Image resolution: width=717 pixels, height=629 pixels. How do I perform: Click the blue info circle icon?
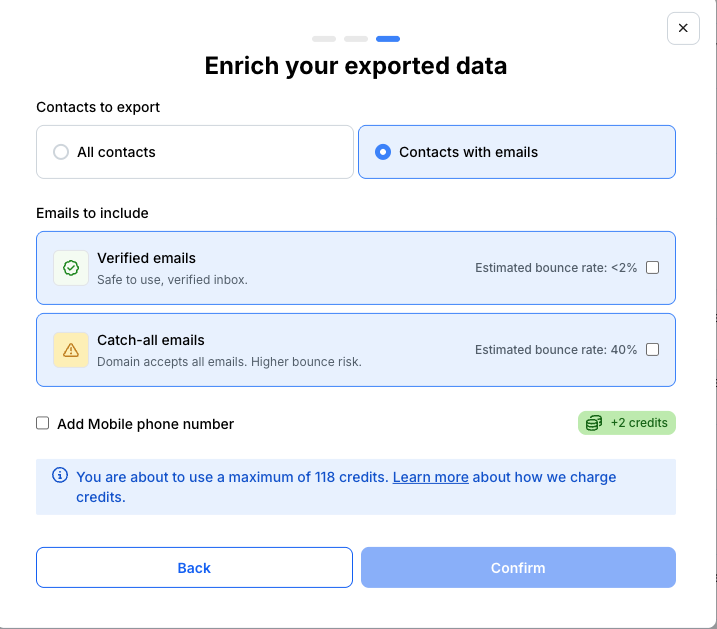pyautogui.click(x=60, y=476)
